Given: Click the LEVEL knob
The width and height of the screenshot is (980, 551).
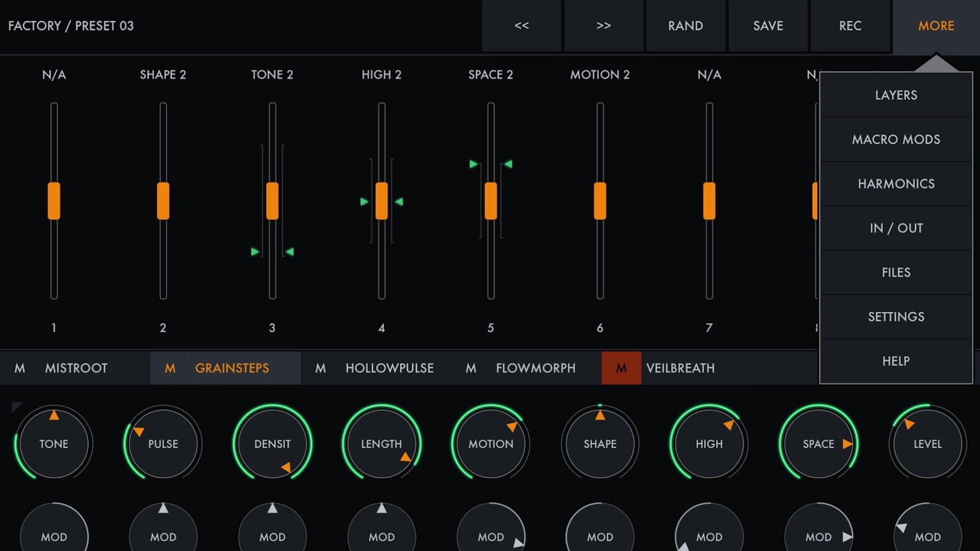Looking at the screenshot, I should (928, 443).
